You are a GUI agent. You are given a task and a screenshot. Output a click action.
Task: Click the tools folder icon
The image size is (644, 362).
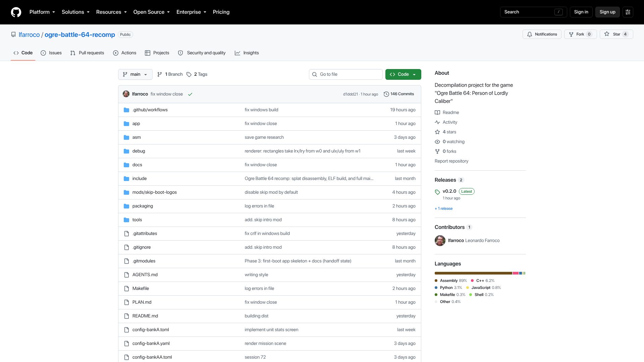[126, 220]
